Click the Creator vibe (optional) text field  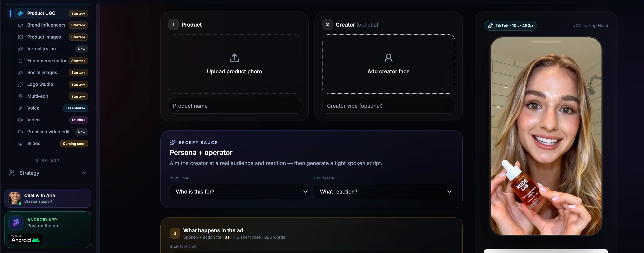click(388, 106)
